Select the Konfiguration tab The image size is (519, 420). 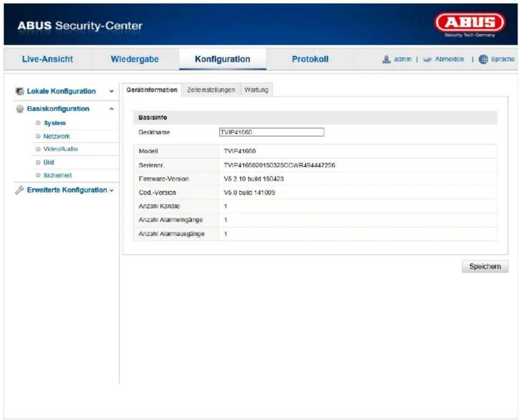223,59
